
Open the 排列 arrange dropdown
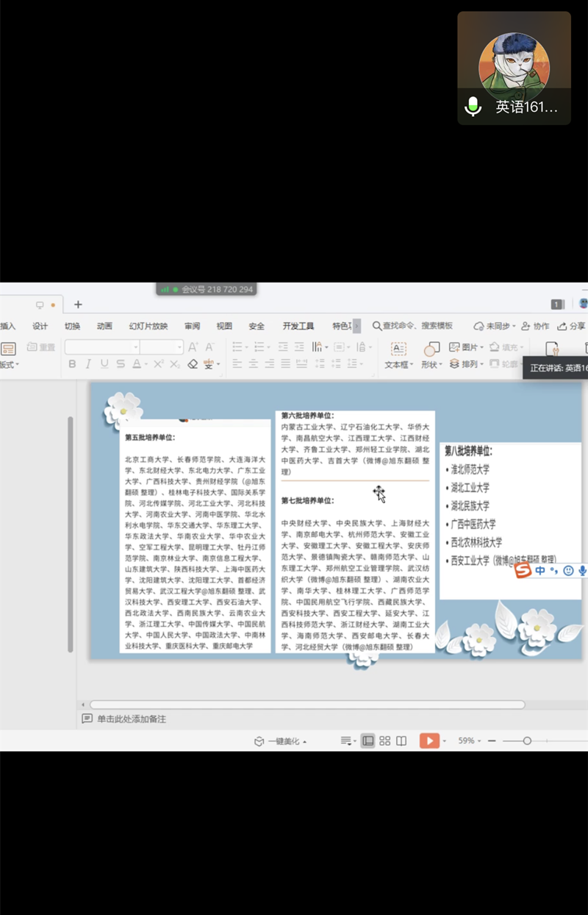point(465,364)
